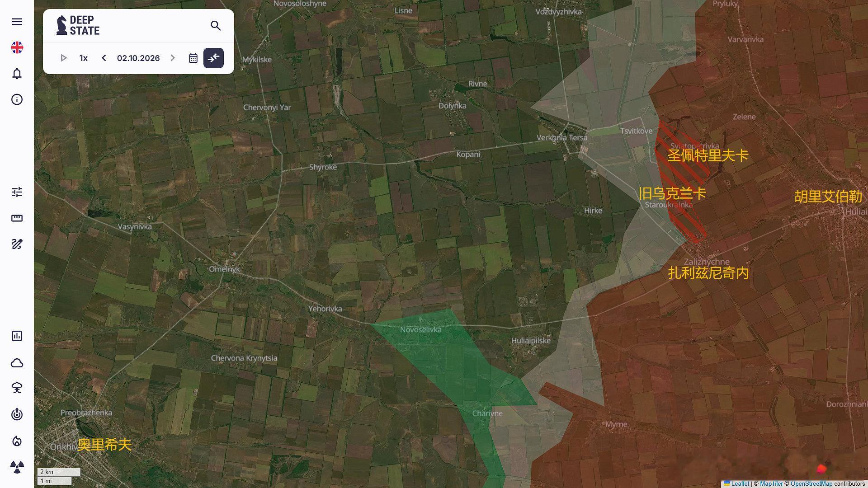Click the Verkhnia Tersa label

tap(562, 137)
